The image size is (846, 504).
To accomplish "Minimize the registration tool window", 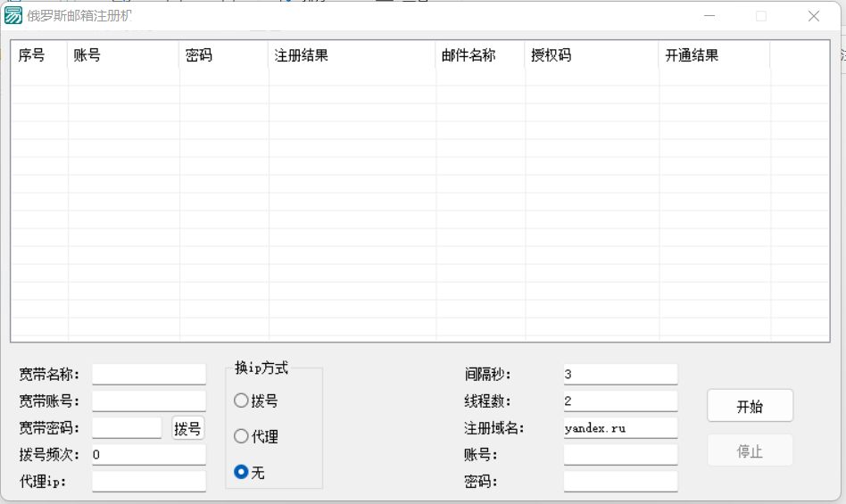I will pos(709,16).
